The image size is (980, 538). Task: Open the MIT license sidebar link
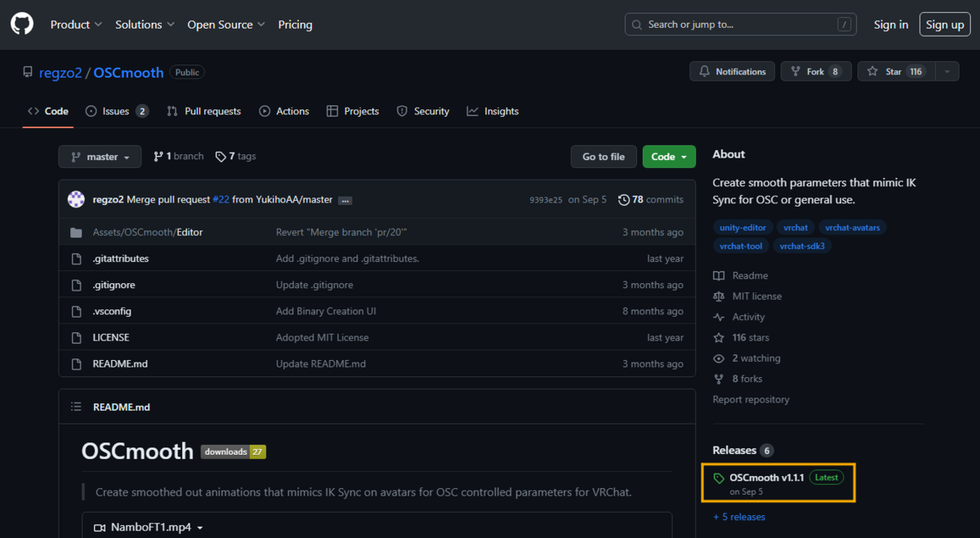point(747,296)
